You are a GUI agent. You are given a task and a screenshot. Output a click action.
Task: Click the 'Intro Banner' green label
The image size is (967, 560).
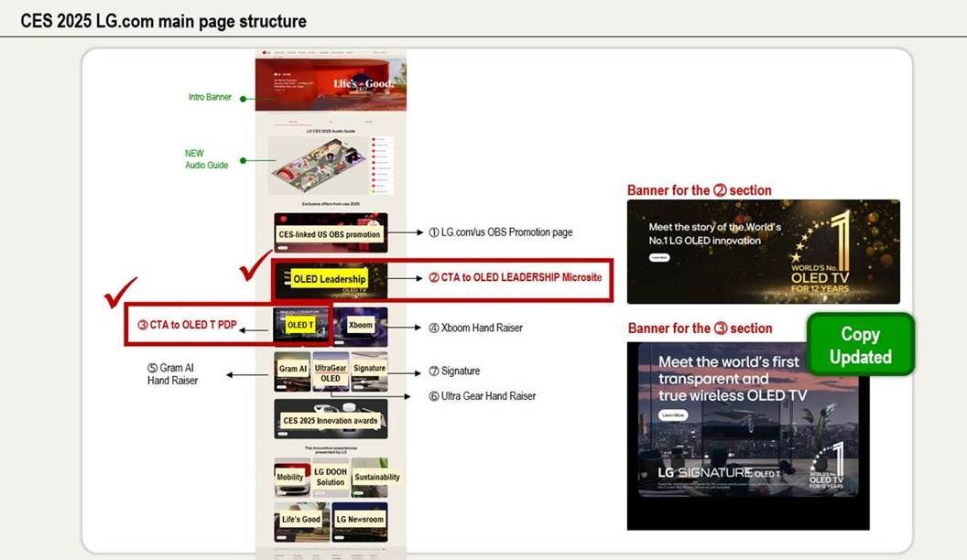pyautogui.click(x=210, y=97)
